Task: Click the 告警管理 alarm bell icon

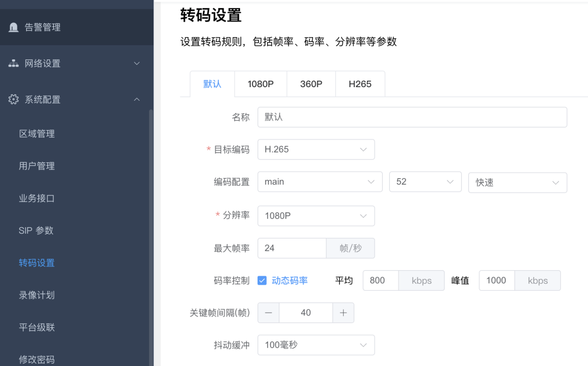Action: pos(13,26)
